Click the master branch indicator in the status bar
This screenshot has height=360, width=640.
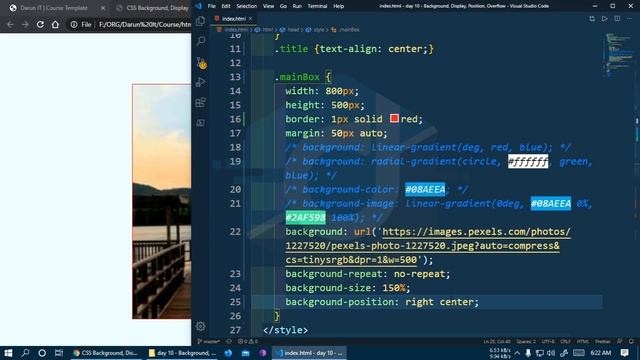(209, 341)
